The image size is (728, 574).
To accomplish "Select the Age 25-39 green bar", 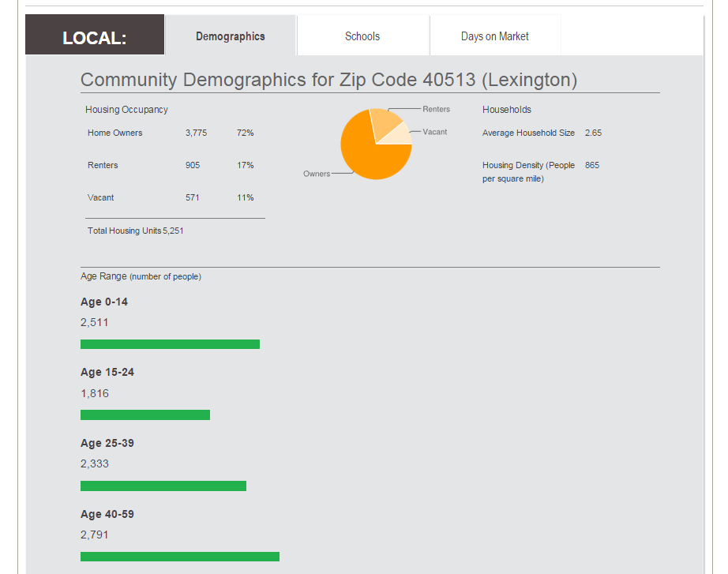I will (163, 486).
